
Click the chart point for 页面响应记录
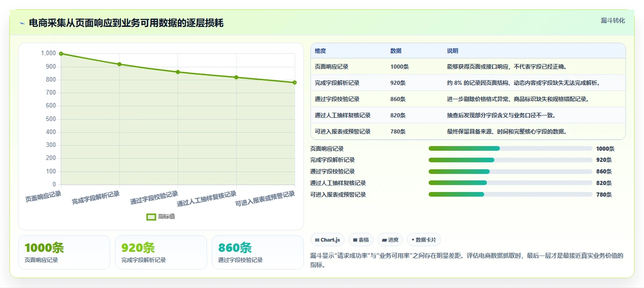pyautogui.click(x=61, y=54)
